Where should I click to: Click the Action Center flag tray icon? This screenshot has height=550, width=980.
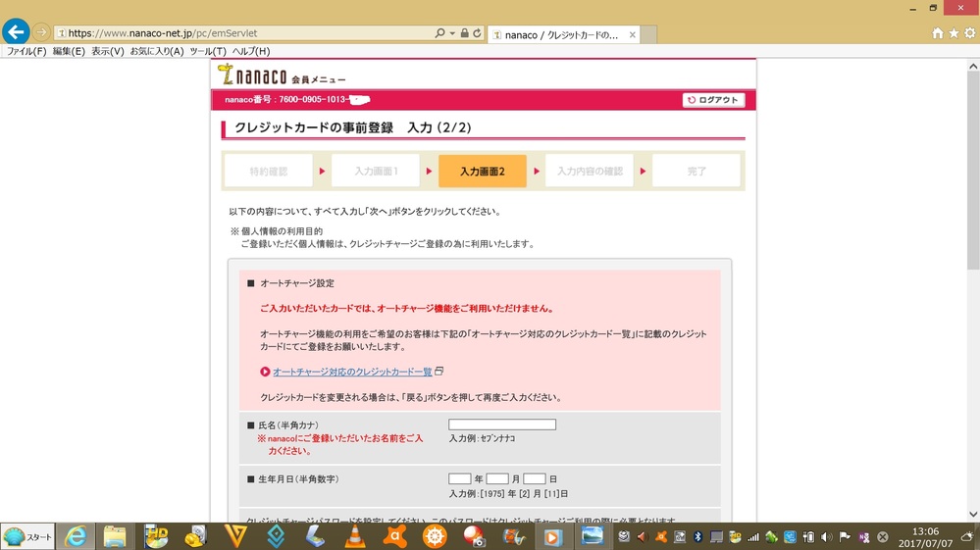click(x=845, y=537)
